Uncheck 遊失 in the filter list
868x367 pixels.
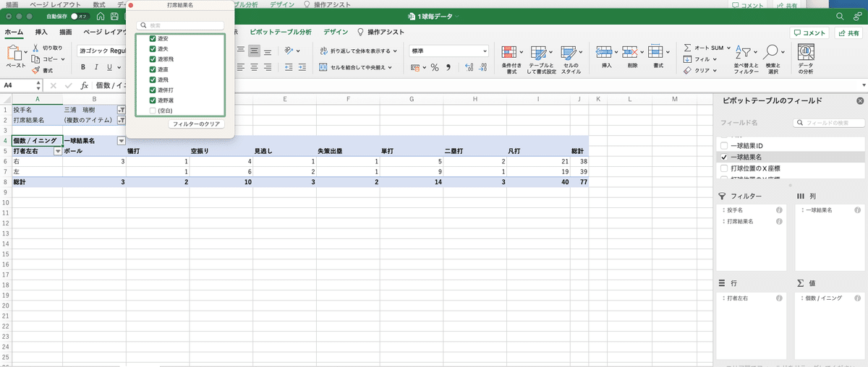tap(153, 49)
